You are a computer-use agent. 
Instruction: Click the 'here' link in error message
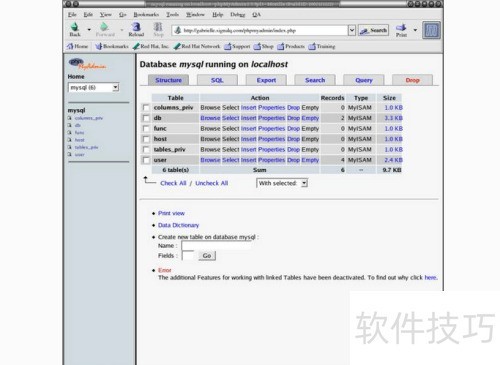[x=430, y=277]
